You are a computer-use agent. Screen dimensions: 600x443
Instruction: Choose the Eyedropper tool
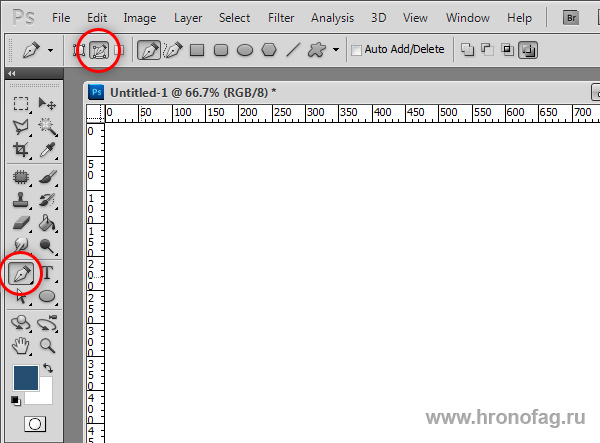point(47,151)
